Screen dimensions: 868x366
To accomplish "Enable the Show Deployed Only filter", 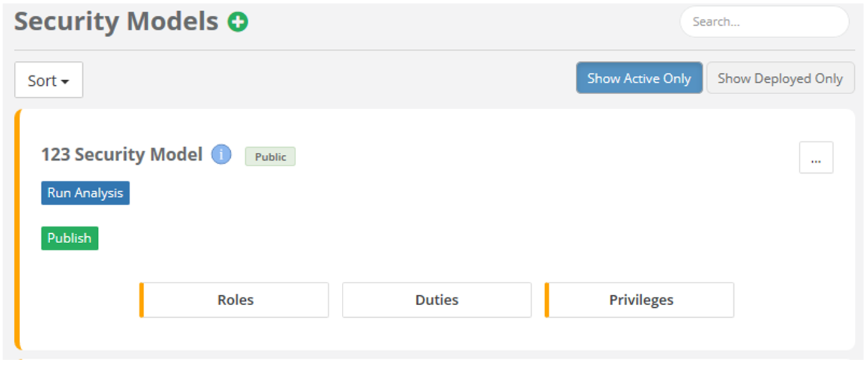I will 780,78.
